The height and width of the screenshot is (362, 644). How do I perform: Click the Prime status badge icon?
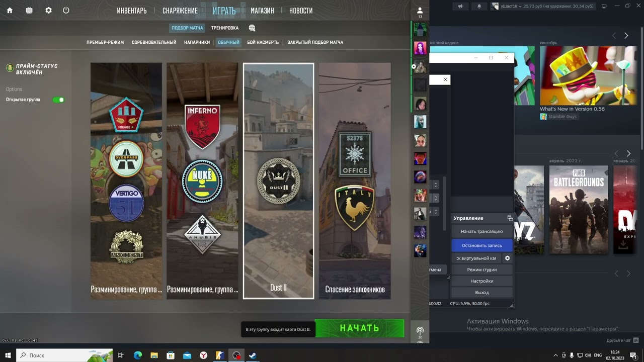10,68
